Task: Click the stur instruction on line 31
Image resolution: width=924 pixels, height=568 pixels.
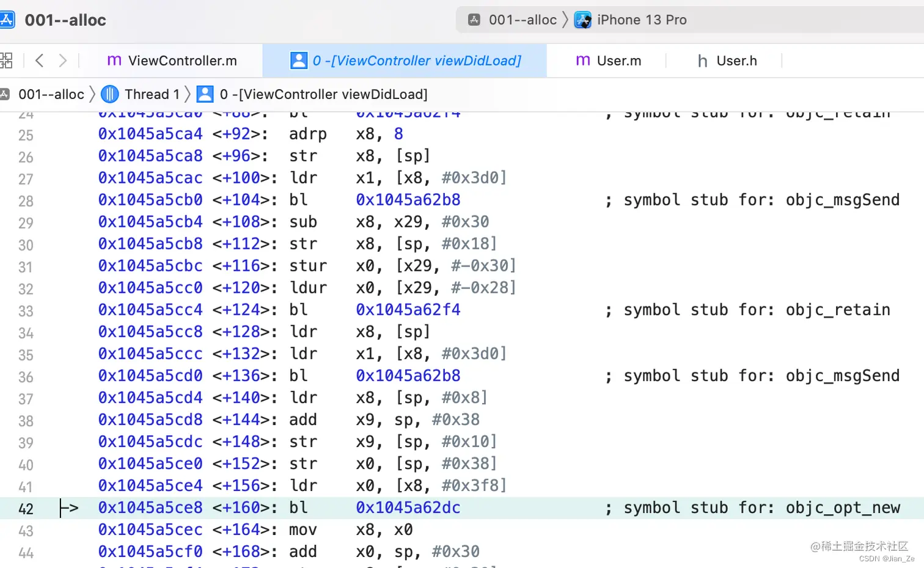Action: click(x=308, y=265)
